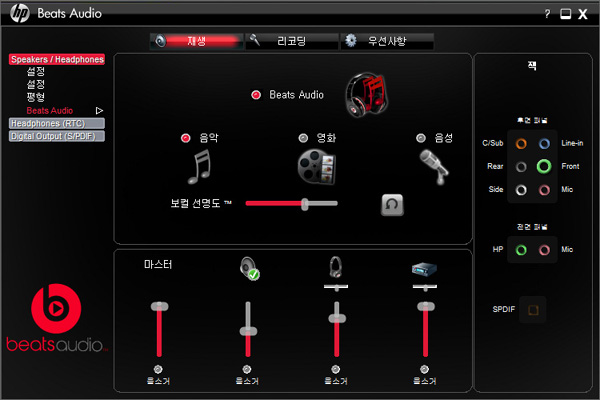Viewport: 600px width, 400px height.
Task: Select the 음성 voice mode radio button
Action: pyautogui.click(x=421, y=138)
